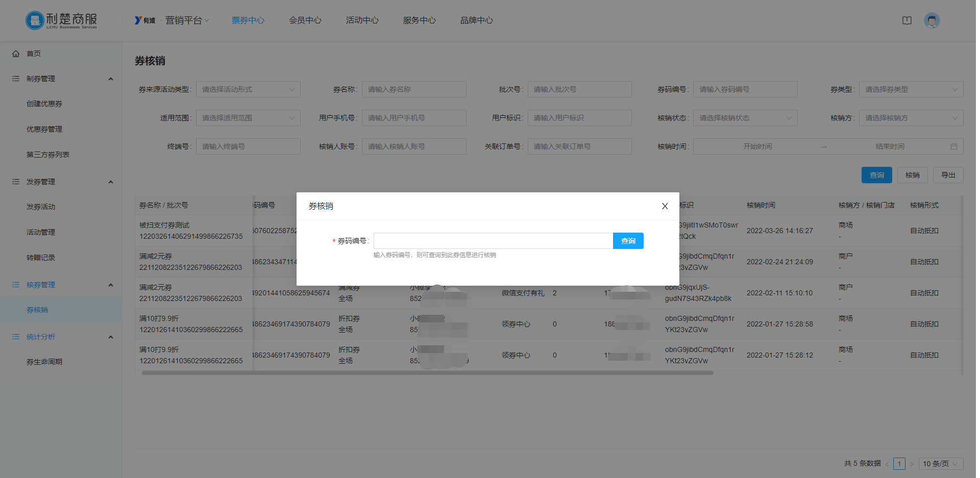The image size is (980, 478).
Task: Focus the 用户标识 filter input
Action: coord(580,118)
